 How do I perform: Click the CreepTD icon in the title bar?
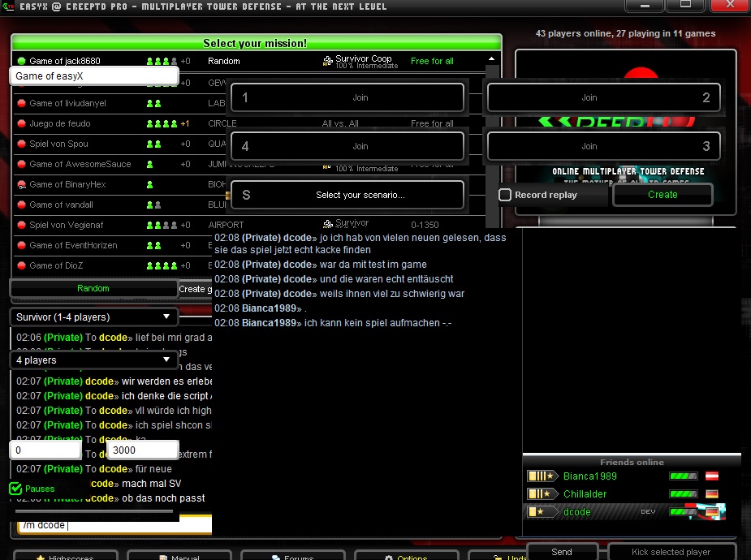point(8,6)
